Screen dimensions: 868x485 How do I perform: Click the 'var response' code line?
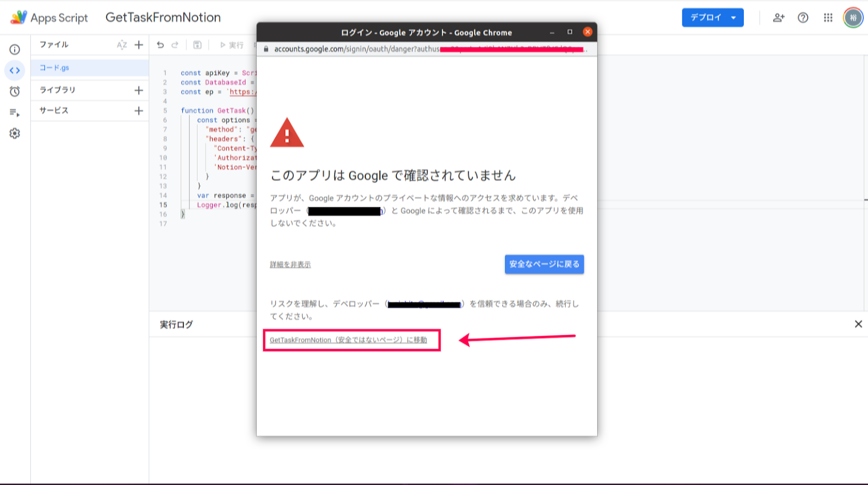pos(226,195)
